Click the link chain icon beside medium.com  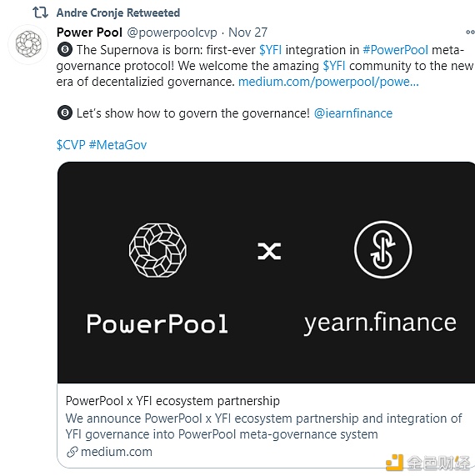click(x=72, y=452)
